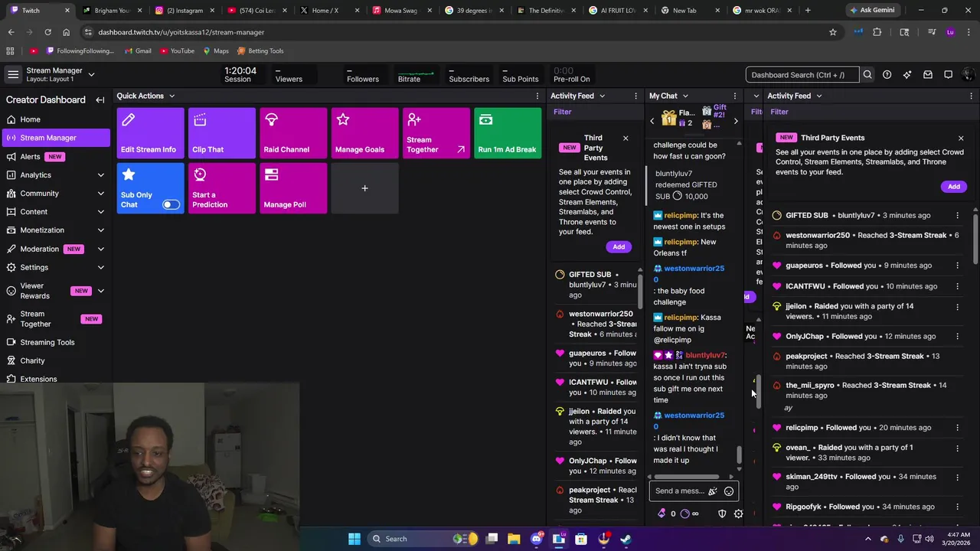980x551 pixels.
Task: Dismiss the right Third Party Events card
Action: click(x=961, y=139)
